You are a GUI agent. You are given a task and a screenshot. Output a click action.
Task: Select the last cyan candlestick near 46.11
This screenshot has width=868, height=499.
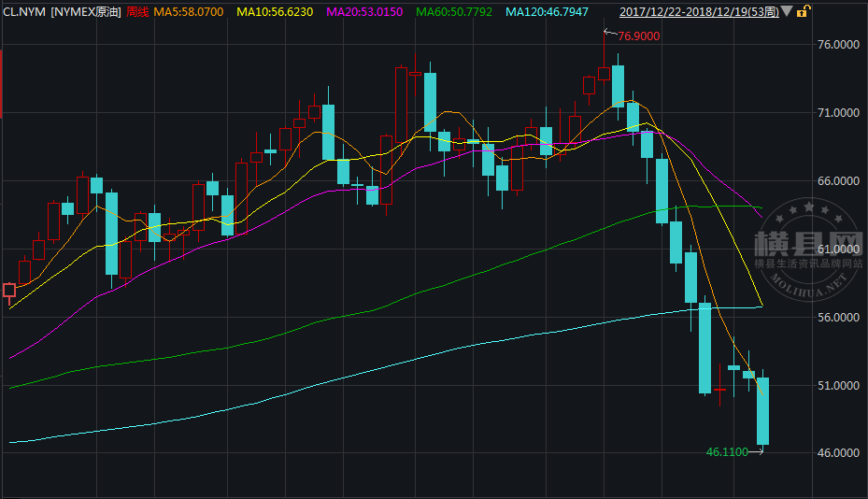tap(762, 411)
